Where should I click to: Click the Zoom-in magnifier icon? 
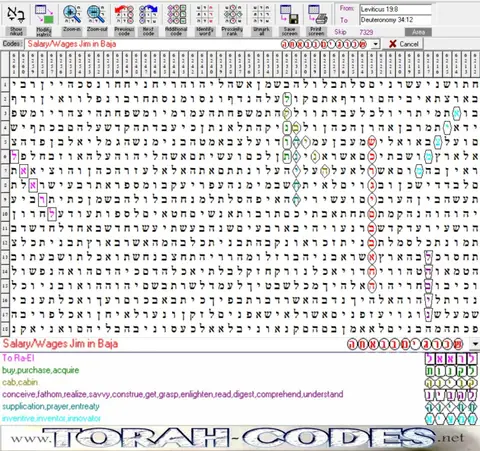coord(72,15)
